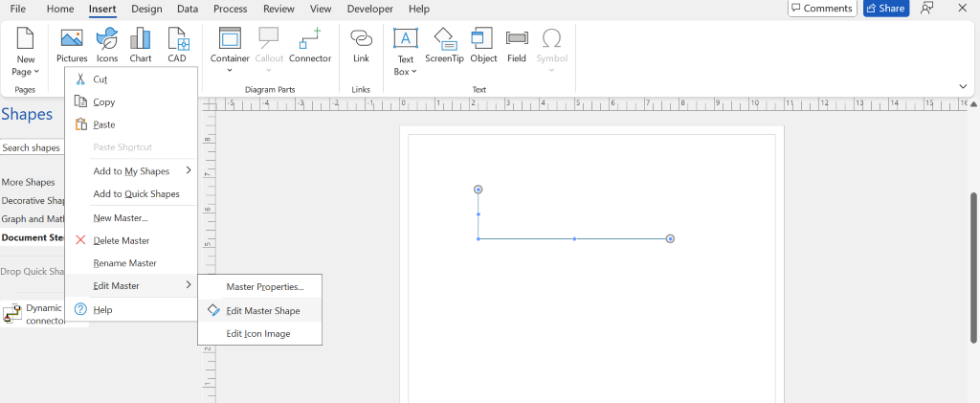Viewport: 980px width, 403px height.
Task: Open the Data ribbon tab
Action: 188,9
